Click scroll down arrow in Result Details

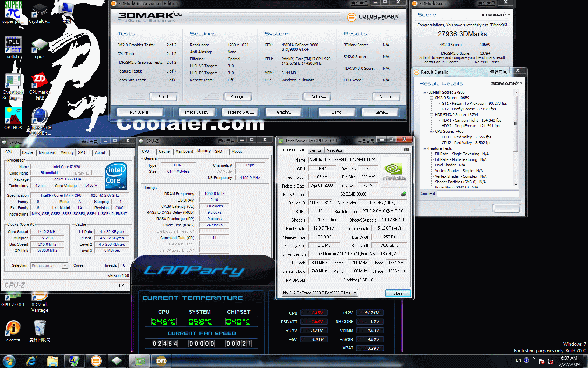[x=516, y=185]
